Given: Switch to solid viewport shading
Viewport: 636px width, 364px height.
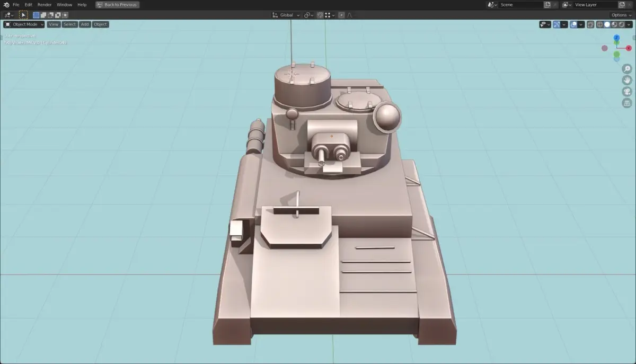Looking at the screenshot, I should point(607,24).
